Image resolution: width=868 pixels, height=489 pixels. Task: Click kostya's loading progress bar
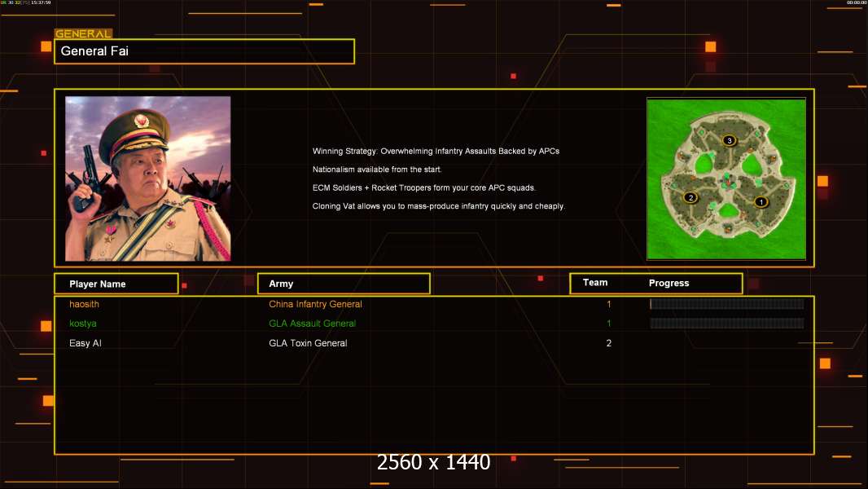click(x=727, y=323)
